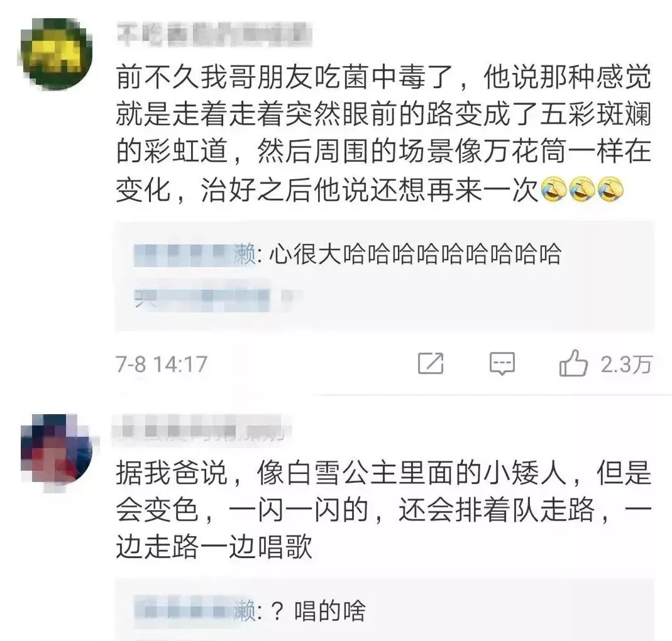Click the blurred username above 前不久我哥朋友 comment
The image size is (672, 641).
point(215,35)
